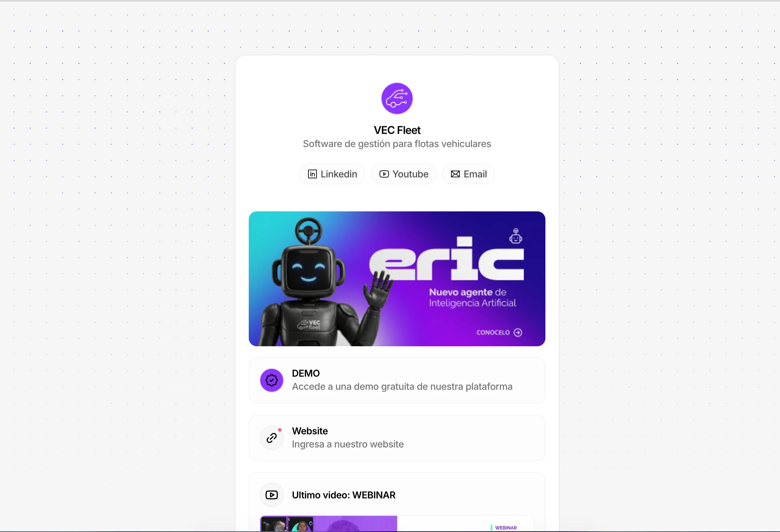
Task: Click the DEMO purple badge icon
Action: pos(271,380)
